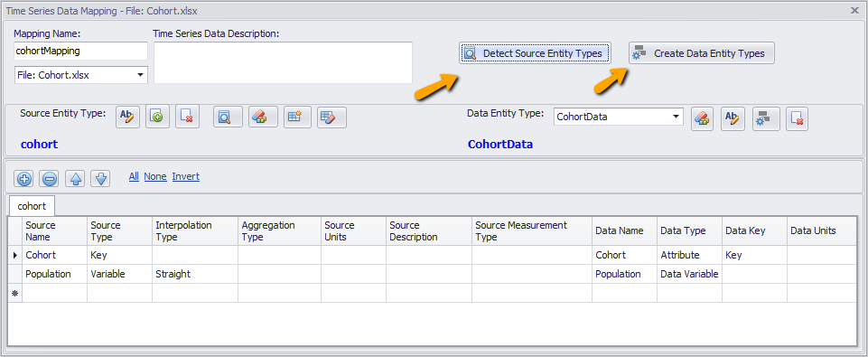Select the Attribute cell under Data Type
Image resolution: width=868 pixels, height=357 pixels.
(x=690, y=255)
